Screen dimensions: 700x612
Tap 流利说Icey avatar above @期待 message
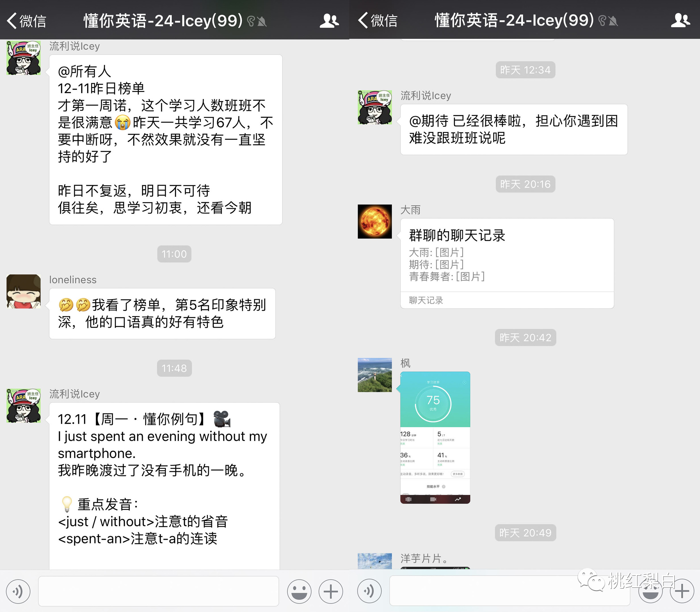374,107
